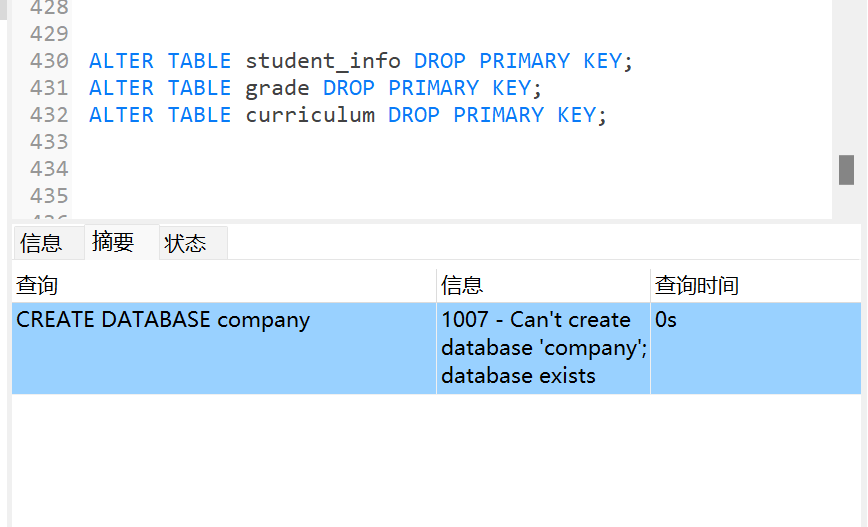Click line number 431 in gutter
The width and height of the screenshot is (868, 527).
click(49, 88)
